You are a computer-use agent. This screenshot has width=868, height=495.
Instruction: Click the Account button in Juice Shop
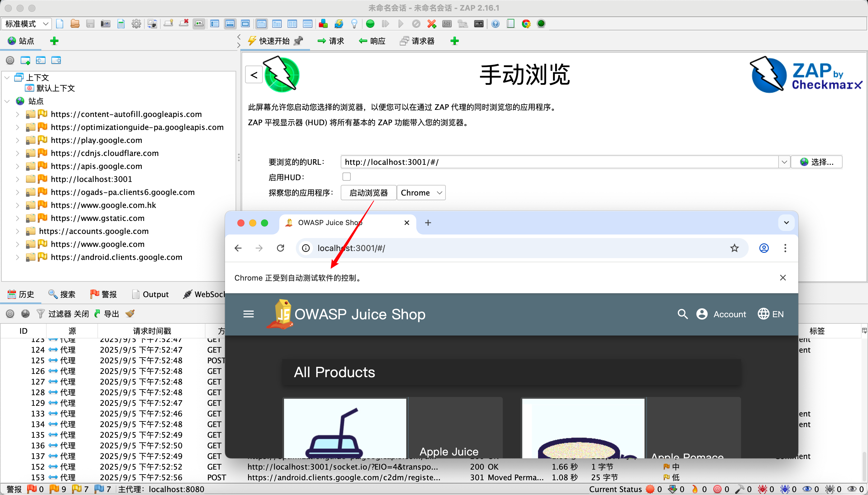point(721,314)
